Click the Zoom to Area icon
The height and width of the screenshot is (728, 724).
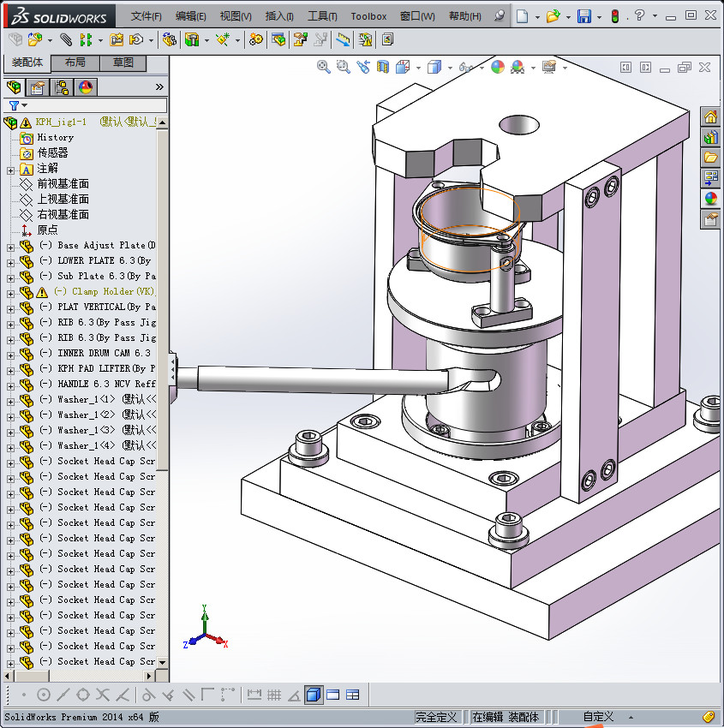tap(344, 68)
